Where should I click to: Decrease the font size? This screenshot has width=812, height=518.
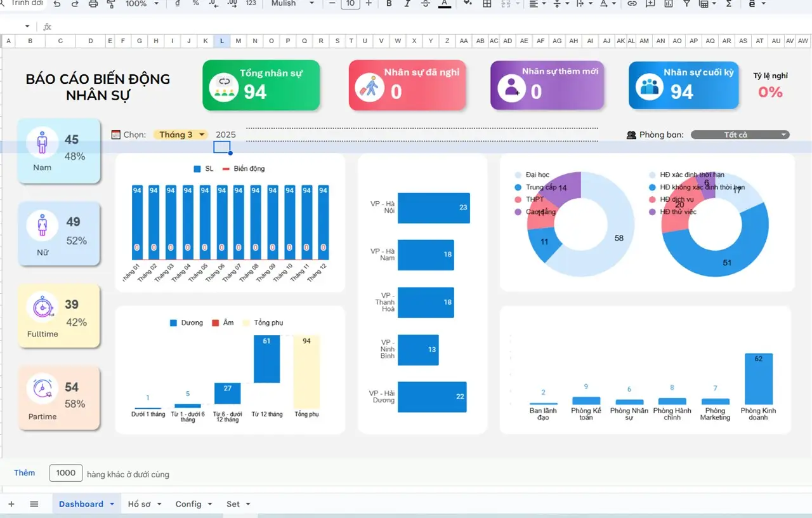tap(332, 4)
